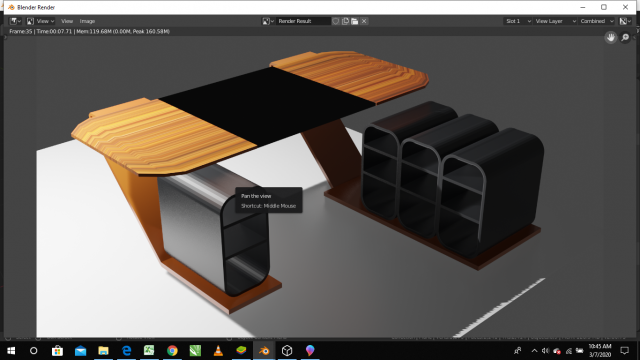The image size is (640, 360).
Task: Minimize the Blender Render window
Action: [x=583, y=7]
